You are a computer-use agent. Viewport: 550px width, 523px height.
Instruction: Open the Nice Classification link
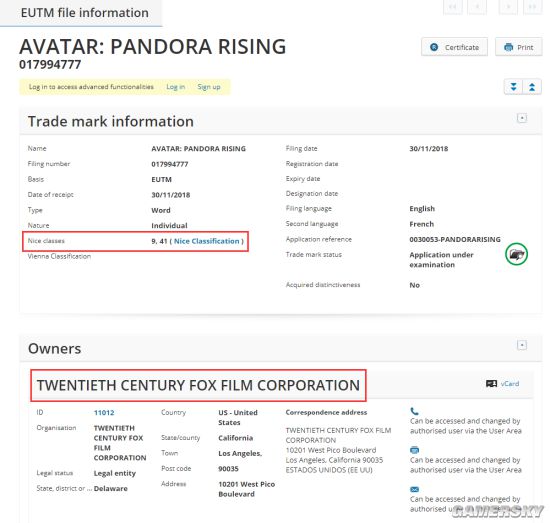click(x=207, y=241)
